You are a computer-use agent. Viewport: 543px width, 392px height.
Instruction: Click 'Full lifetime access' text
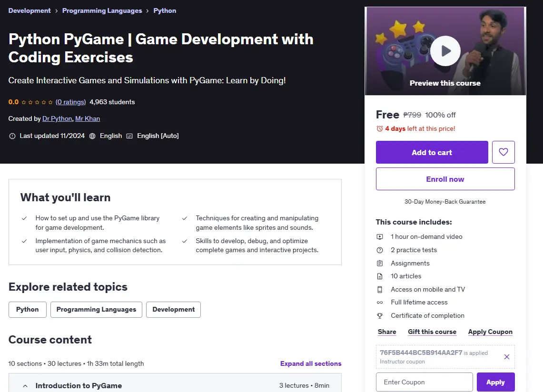[419, 303]
